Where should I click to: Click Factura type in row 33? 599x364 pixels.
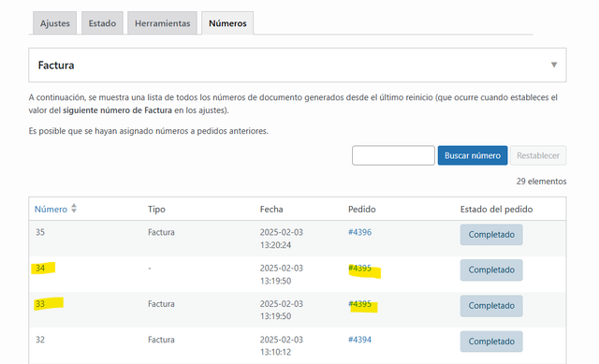click(161, 304)
